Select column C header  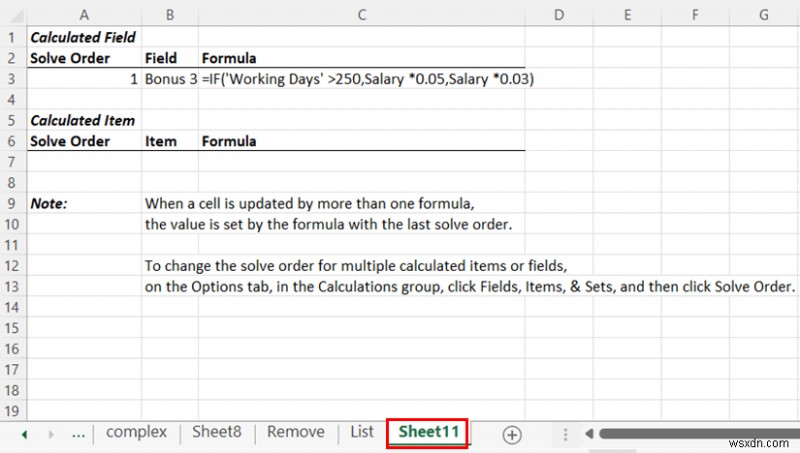(x=362, y=14)
